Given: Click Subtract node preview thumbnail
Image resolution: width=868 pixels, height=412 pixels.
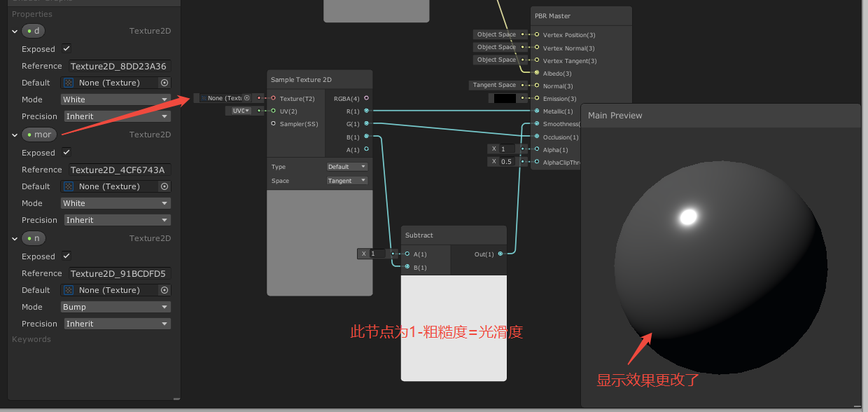Looking at the screenshot, I should pyautogui.click(x=454, y=328).
